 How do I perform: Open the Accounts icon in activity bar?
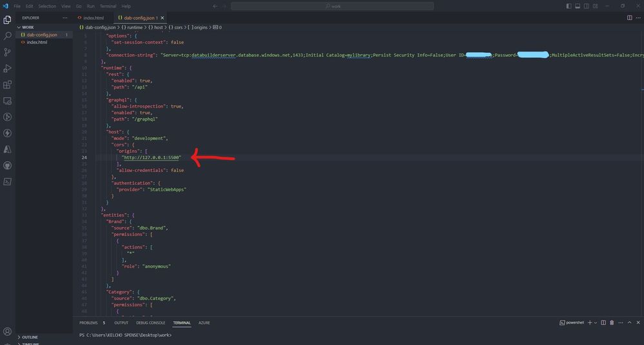[7, 331]
